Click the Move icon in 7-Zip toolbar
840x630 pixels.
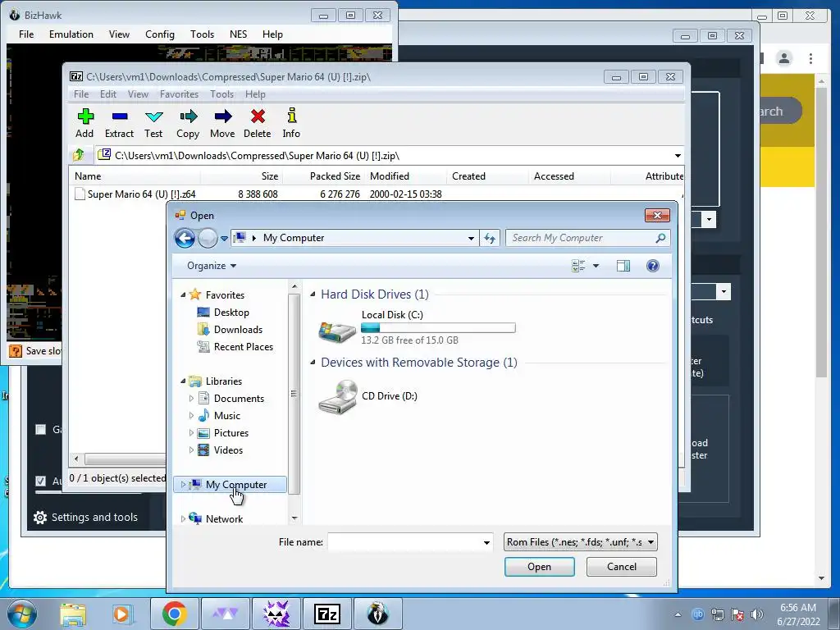[x=223, y=116]
